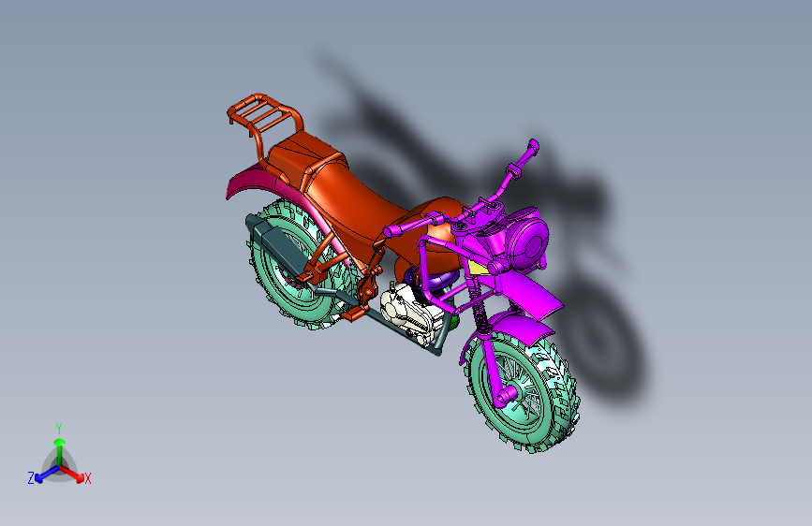Select the dark gray exhaust muffler
Screen dimensions: 812x526
tap(282, 249)
